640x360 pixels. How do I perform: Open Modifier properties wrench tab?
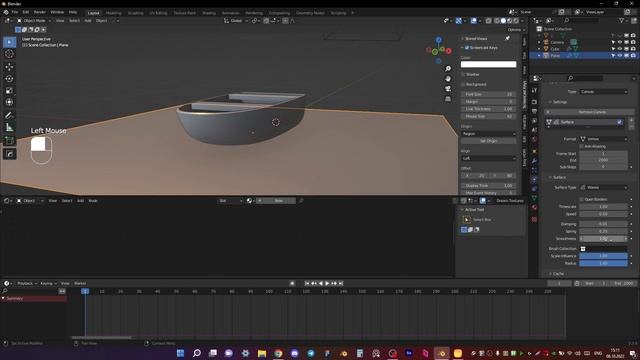coord(534,161)
